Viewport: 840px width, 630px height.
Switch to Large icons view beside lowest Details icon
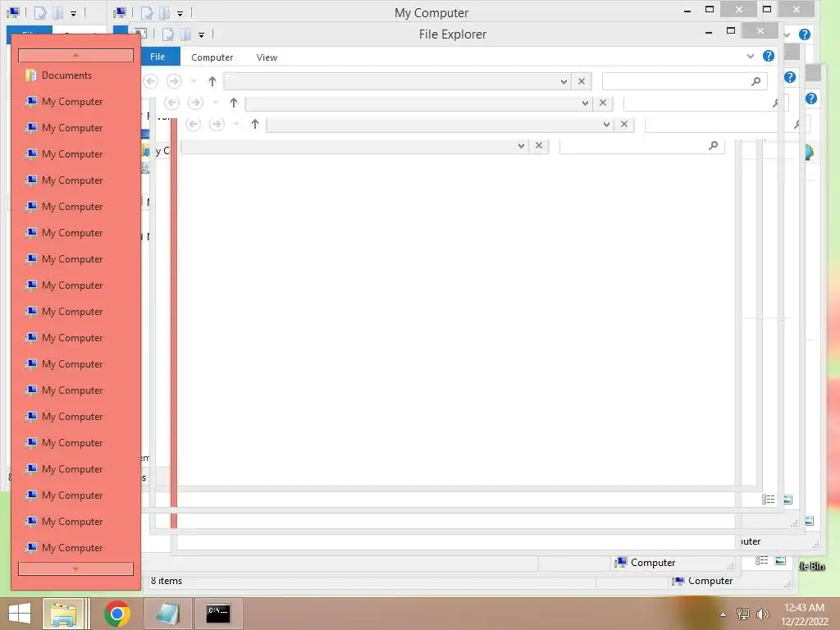[781, 560]
